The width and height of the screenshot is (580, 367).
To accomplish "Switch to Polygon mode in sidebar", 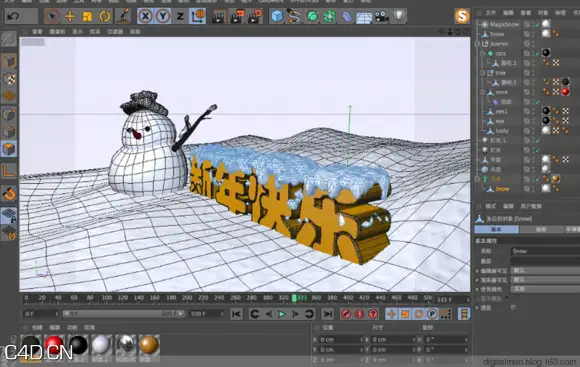I will tap(9, 149).
